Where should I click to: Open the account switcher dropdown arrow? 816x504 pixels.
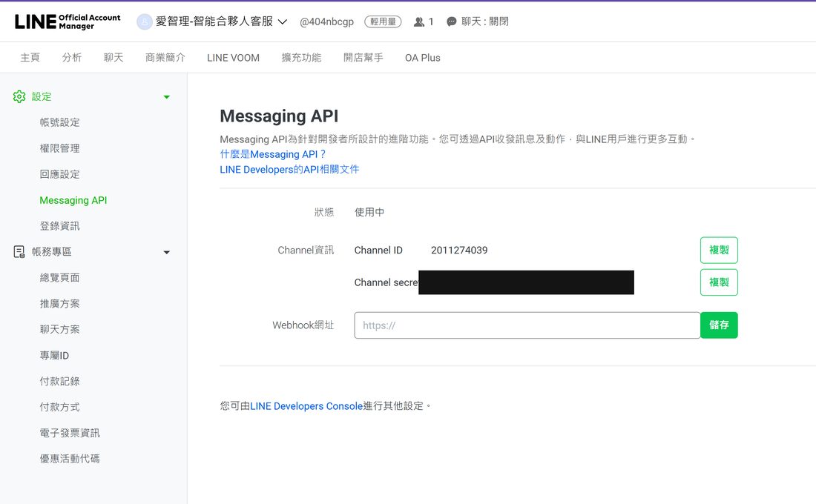[x=283, y=21]
